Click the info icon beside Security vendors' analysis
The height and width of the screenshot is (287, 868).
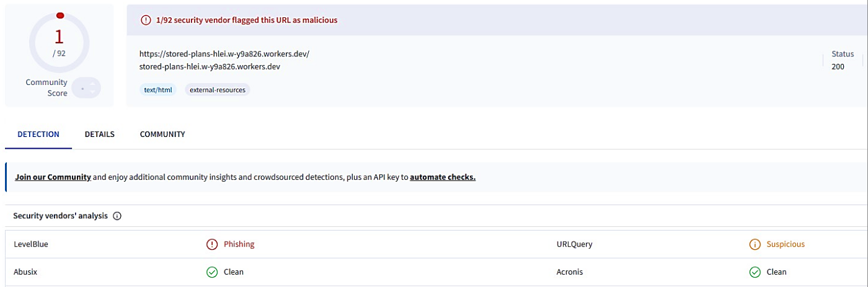[x=117, y=216]
